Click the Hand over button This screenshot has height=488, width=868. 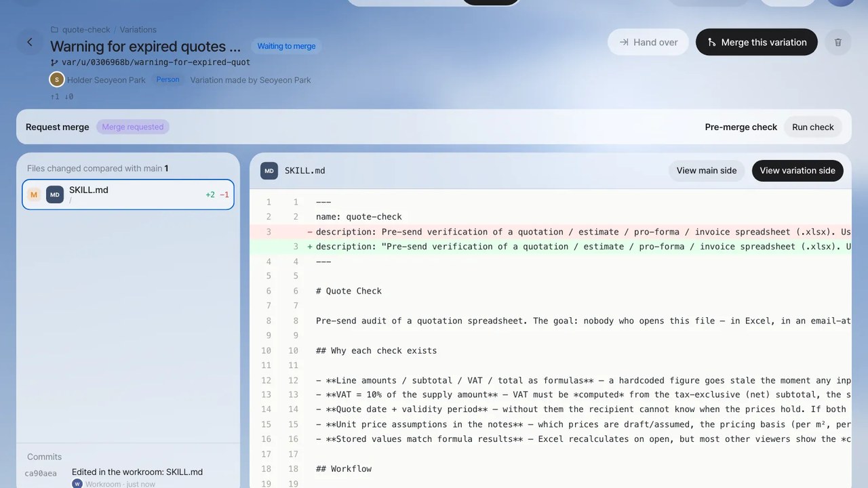(x=648, y=42)
